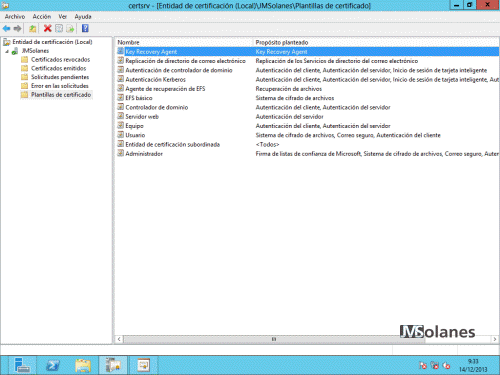500x375 pixels.
Task: Collapse the JMSolanes tree node
Action: 7,51
